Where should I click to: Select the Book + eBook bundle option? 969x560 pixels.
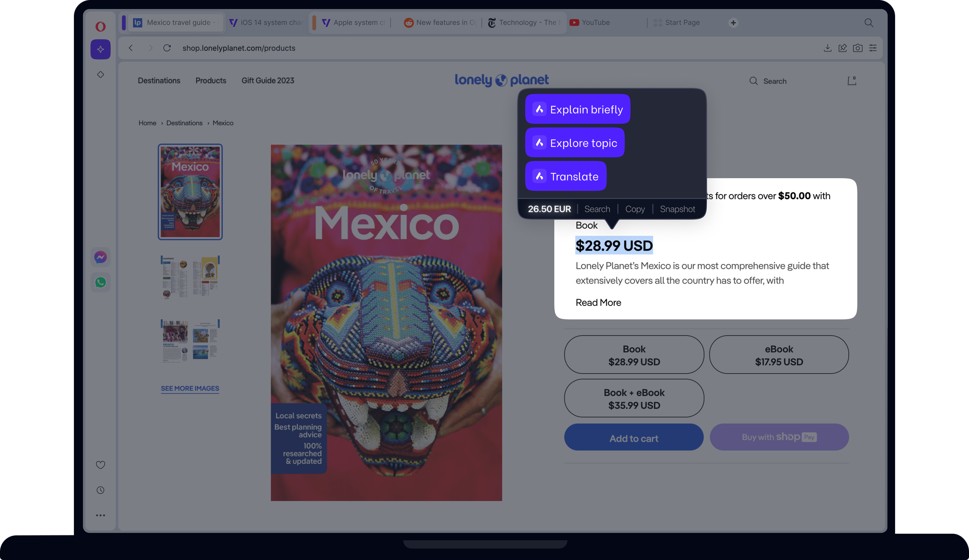coord(634,398)
